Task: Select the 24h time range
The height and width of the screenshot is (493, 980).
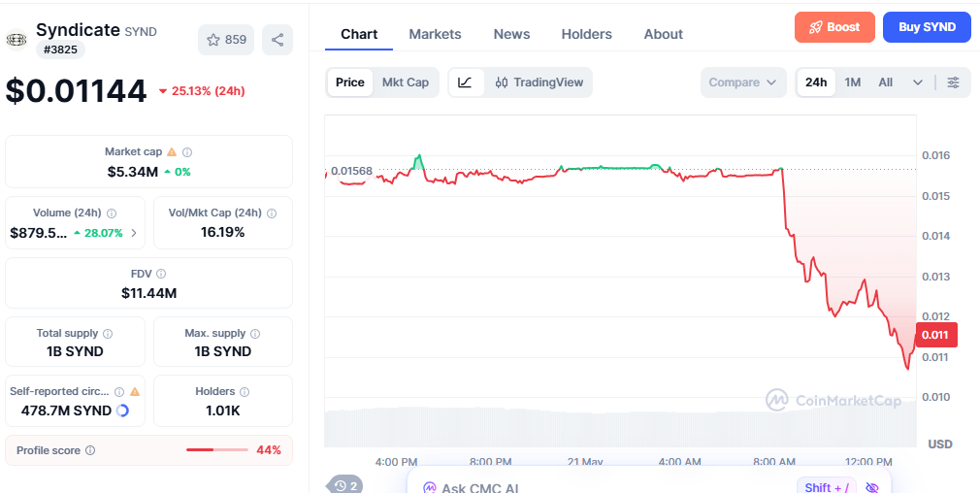Action: point(816,82)
